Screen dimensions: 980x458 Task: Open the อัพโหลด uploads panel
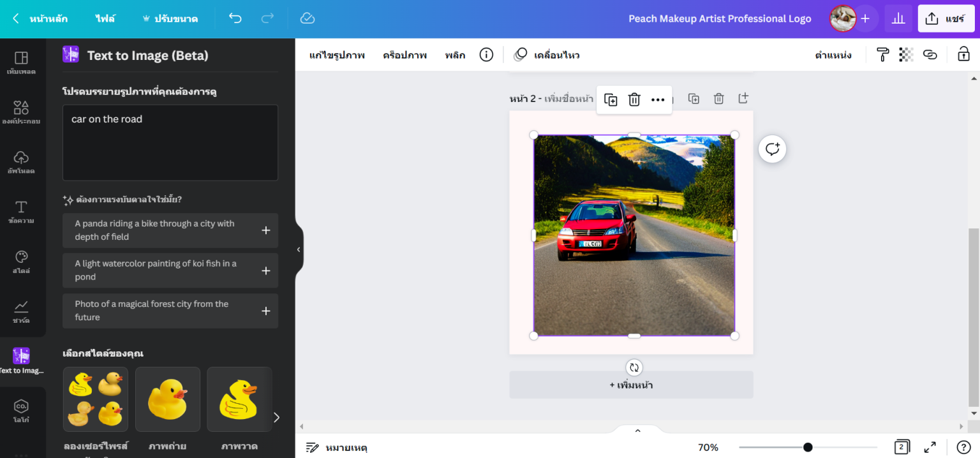point(21,161)
